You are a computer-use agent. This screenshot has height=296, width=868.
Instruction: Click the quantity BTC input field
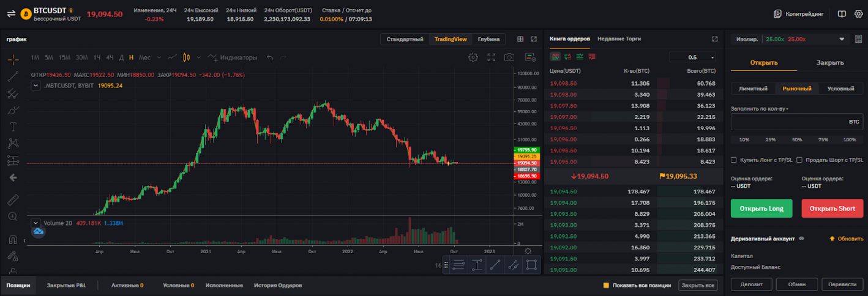796,122
